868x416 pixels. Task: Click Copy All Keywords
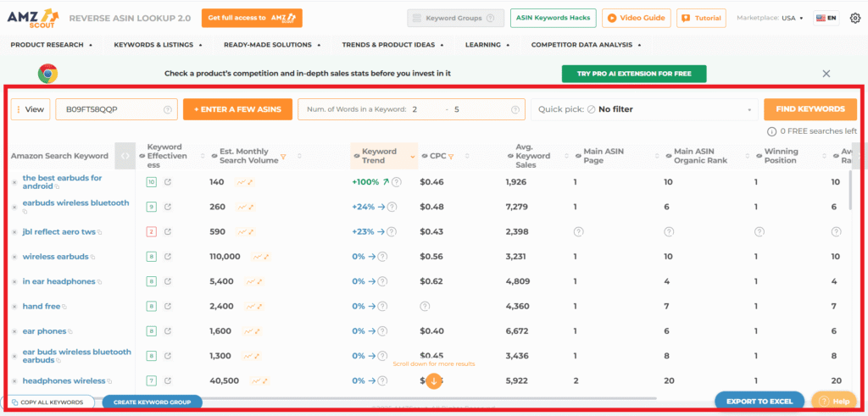click(x=47, y=402)
